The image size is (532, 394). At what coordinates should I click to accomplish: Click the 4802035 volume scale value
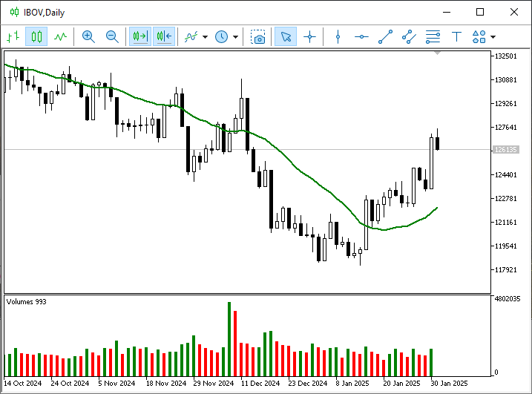[508, 298]
